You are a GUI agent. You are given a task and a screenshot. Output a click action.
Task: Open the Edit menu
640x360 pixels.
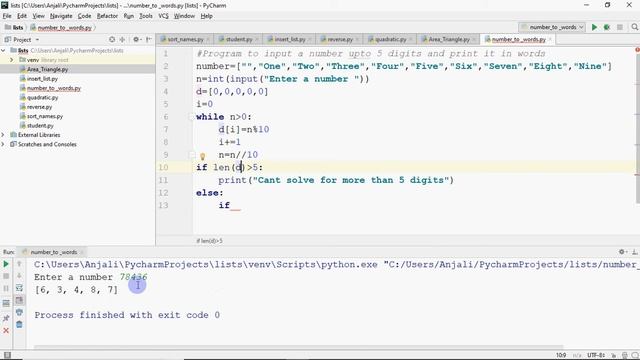pyautogui.click(x=22, y=16)
